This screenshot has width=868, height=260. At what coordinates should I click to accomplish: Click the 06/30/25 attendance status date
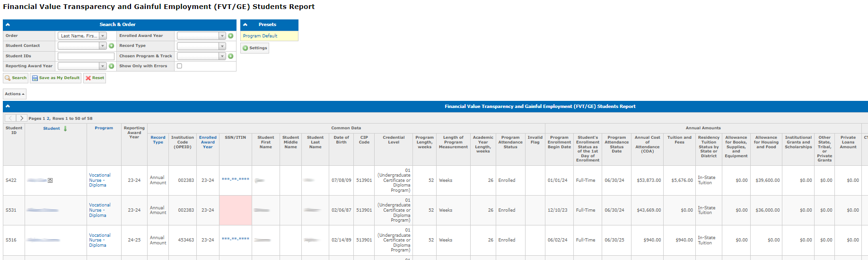[614, 240]
